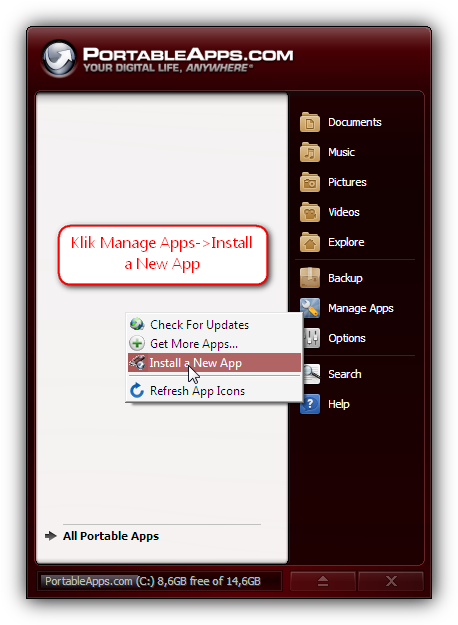Open the Videos folder icon

click(310, 212)
